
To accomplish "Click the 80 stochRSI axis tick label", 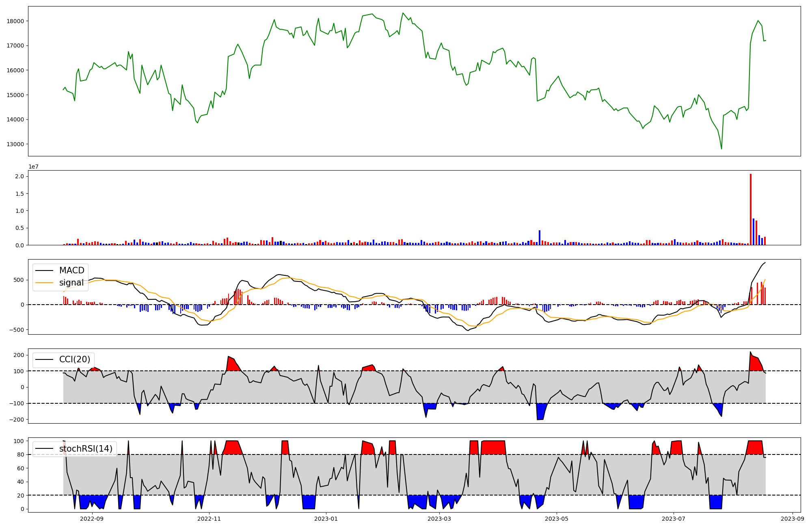I will click(x=20, y=454).
